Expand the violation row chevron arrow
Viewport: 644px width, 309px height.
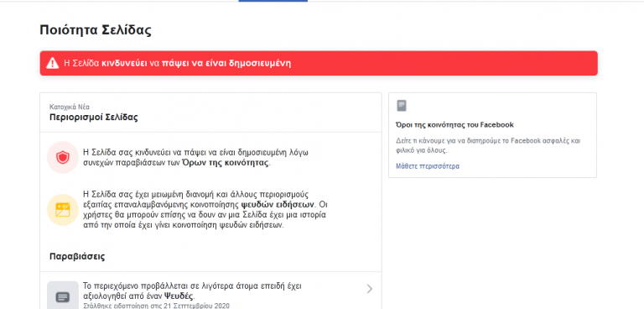coord(370,289)
